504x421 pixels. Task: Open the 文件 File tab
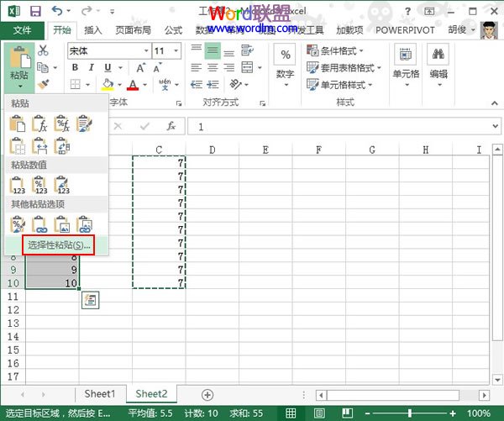point(22,30)
